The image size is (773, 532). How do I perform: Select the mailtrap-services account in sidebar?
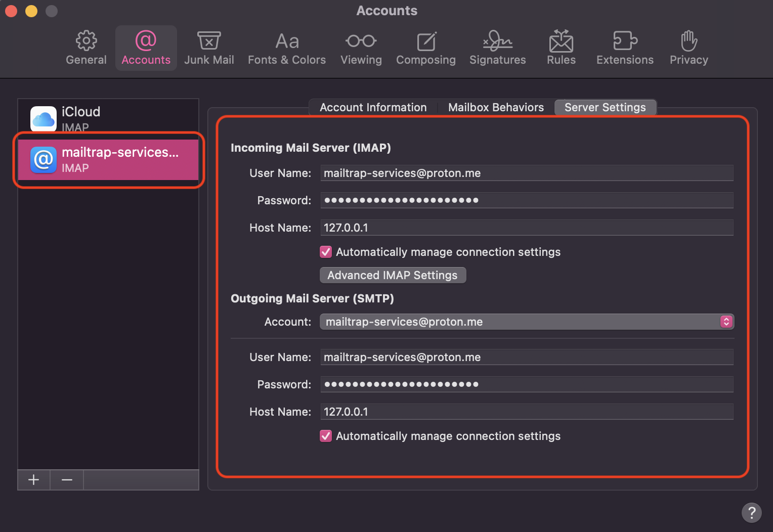(x=108, y=160)
